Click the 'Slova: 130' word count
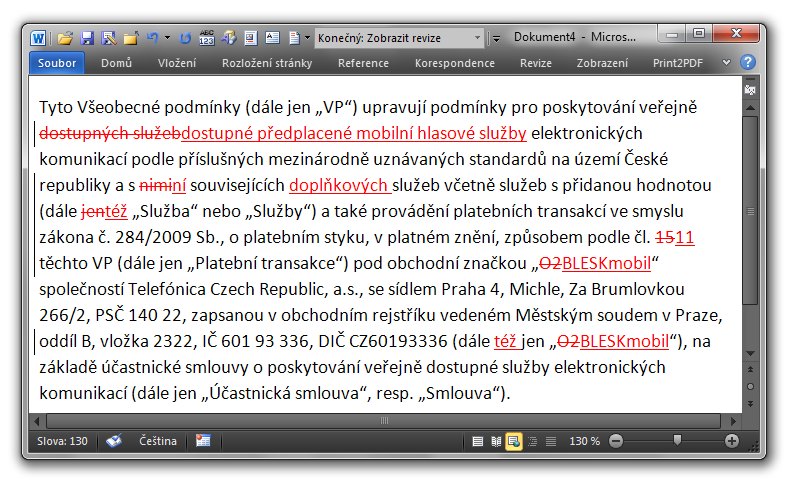 62,441
